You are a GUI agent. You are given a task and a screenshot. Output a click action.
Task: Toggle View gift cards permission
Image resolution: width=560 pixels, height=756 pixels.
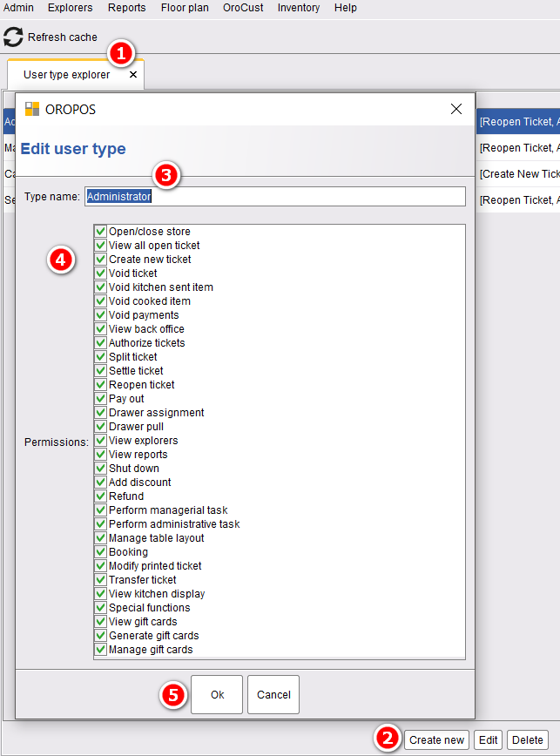point(100,622)
